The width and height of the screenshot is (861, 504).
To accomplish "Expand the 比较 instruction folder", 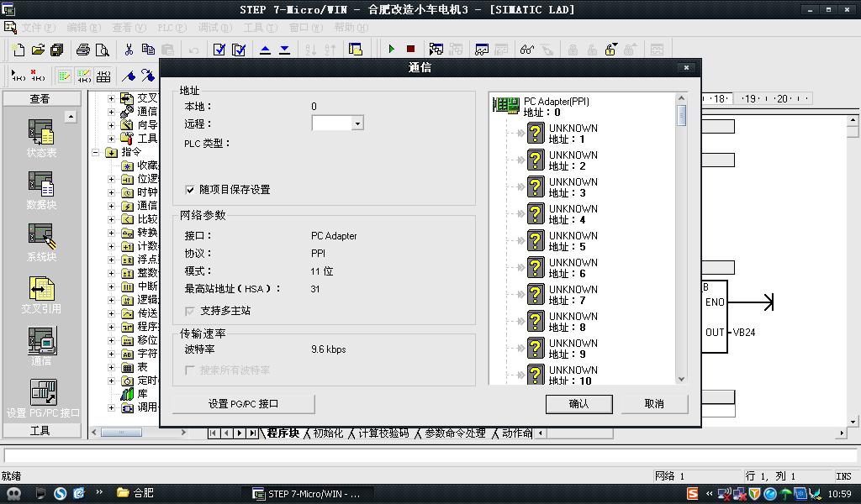I will (x=112, y=219).
